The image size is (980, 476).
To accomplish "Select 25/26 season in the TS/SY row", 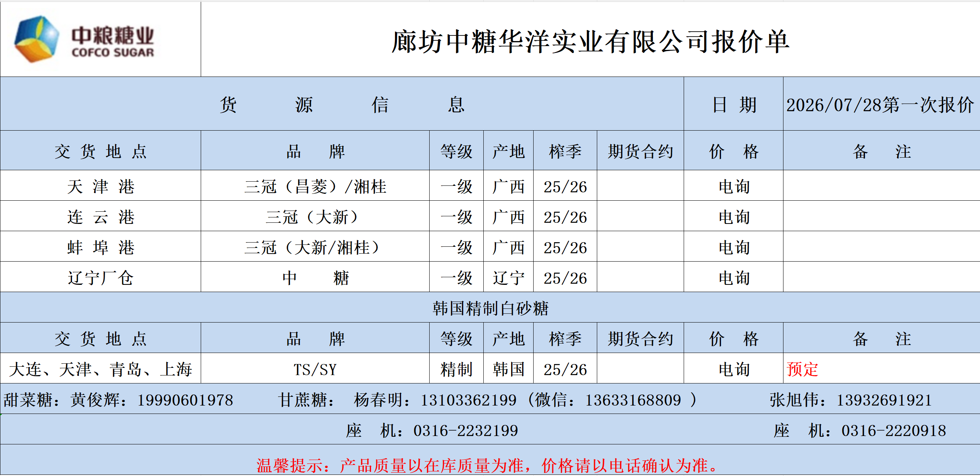I will (x=565, y=369).
